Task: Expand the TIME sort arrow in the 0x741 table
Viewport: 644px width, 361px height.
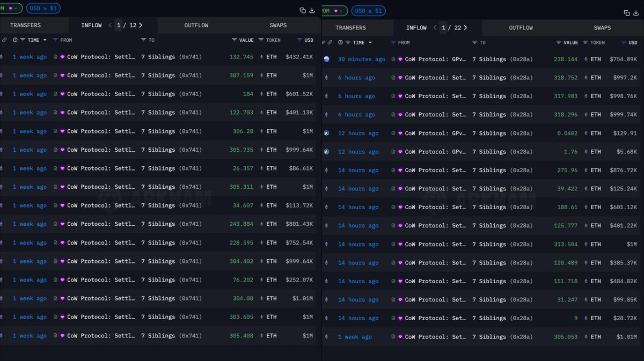Action: [x=45, y=40]
